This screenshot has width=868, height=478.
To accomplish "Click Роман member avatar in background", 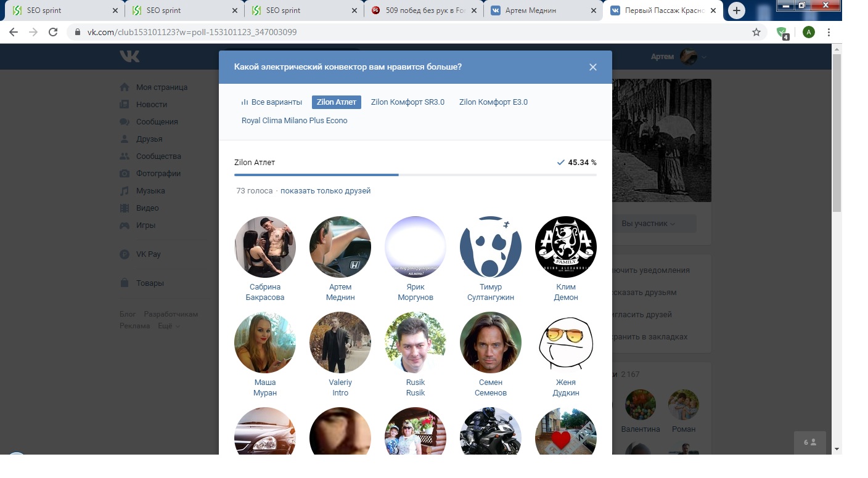I will pyautogui.click(x=684, y=405).
